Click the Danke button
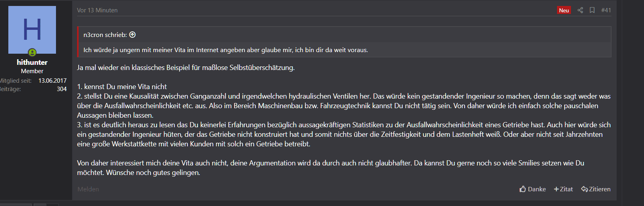Screen dimensions: 644x206 pos(532,189)
